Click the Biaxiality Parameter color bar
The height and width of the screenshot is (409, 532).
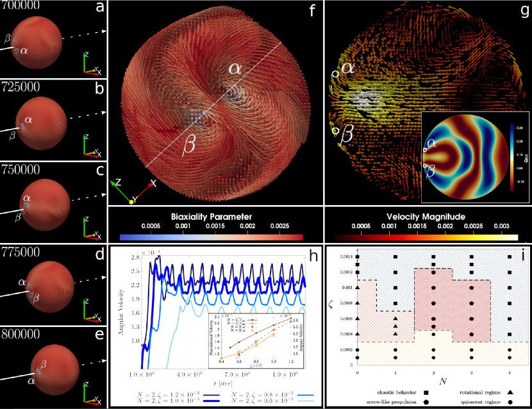(x=212, y=237)
